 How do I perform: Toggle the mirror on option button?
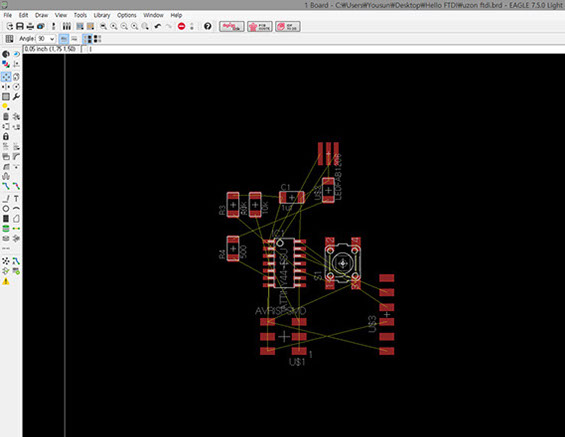[x=74, y=39]
